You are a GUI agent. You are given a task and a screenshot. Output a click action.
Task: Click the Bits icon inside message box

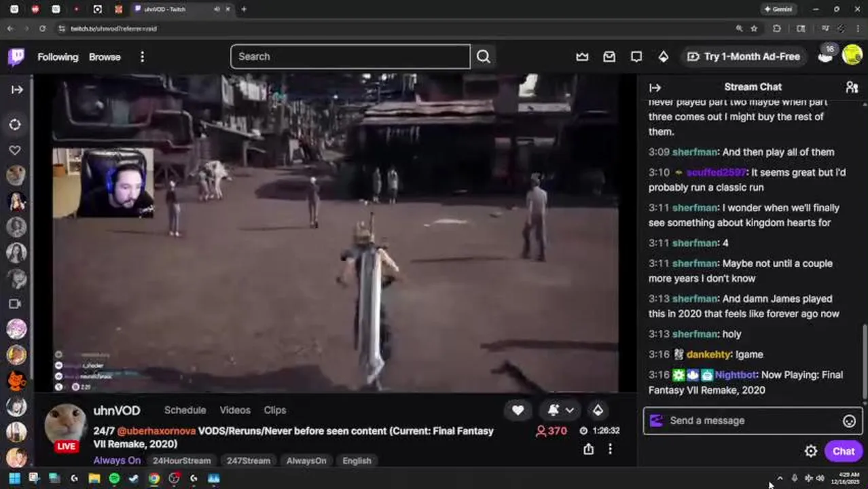pos(656,420)
